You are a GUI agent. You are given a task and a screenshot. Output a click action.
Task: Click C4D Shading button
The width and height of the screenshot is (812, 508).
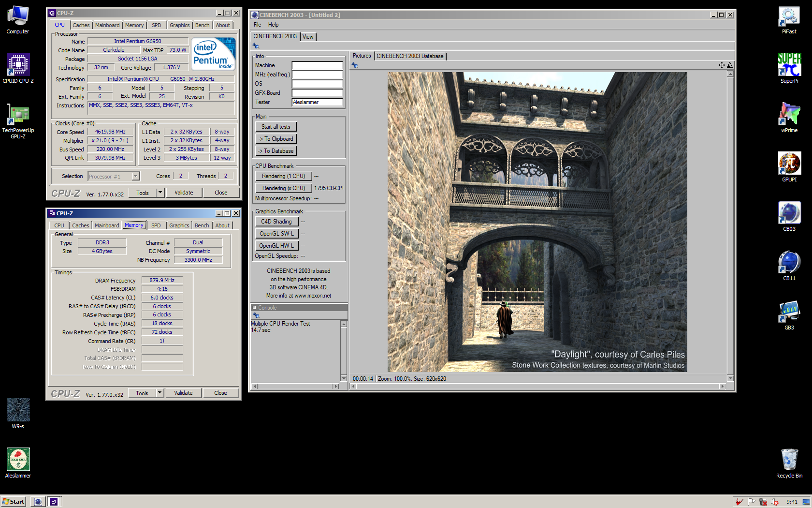click(276, 222)
